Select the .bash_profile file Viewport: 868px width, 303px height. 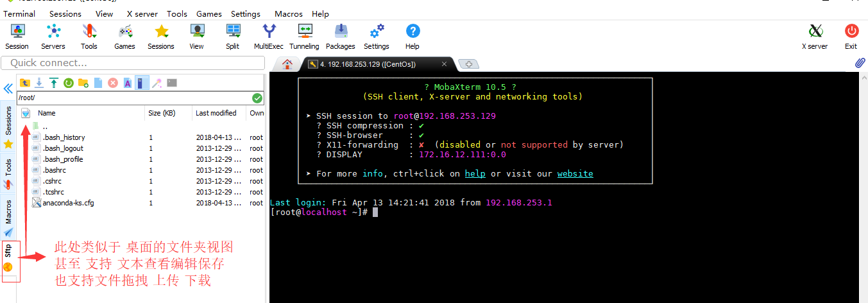(x=141, y=159)
